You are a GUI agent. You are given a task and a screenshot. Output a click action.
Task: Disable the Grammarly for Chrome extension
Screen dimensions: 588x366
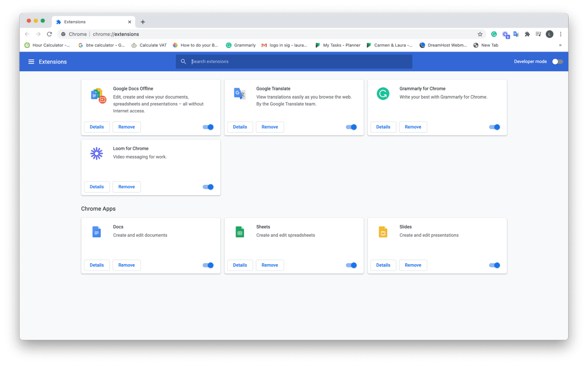[494, 127]
